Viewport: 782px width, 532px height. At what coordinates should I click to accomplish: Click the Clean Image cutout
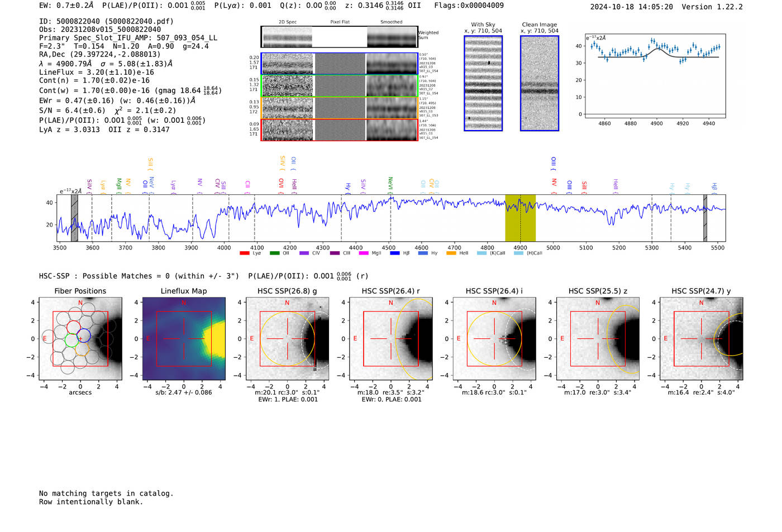coord(540,83)
